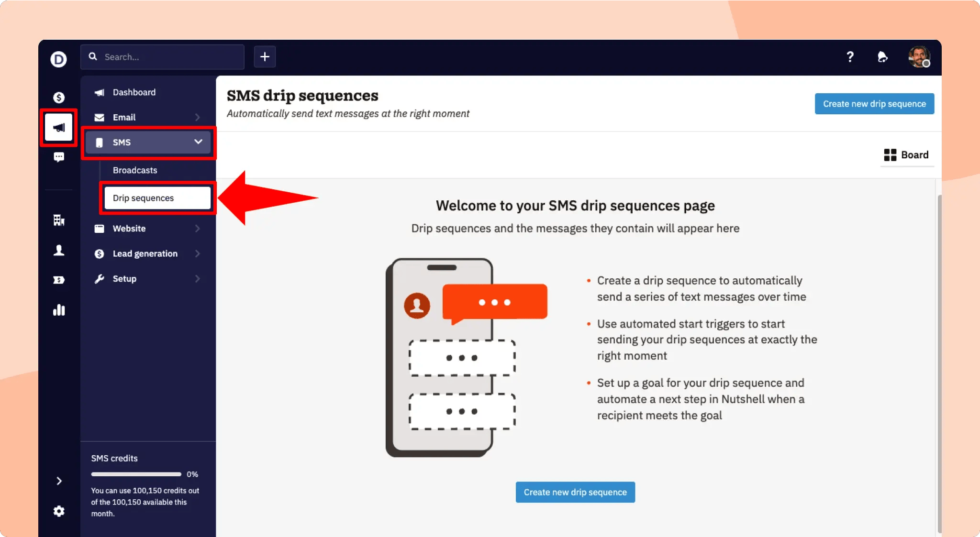Click centered Create new drip sequence button
The width and height of the screenshot is (980, 537).
tap(575, 492)
